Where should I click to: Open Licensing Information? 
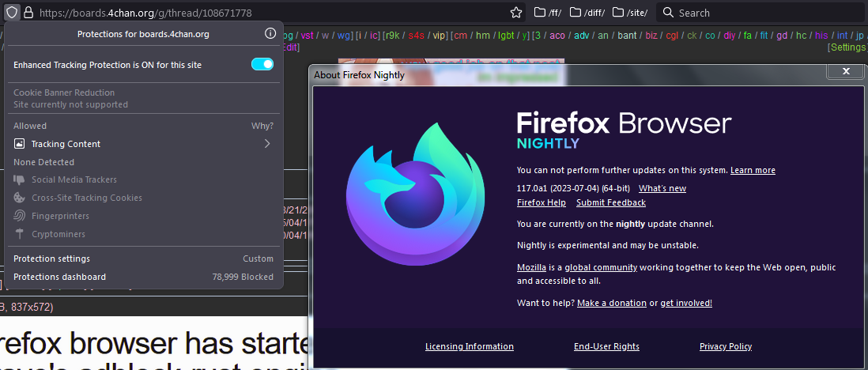pos(470,347)
